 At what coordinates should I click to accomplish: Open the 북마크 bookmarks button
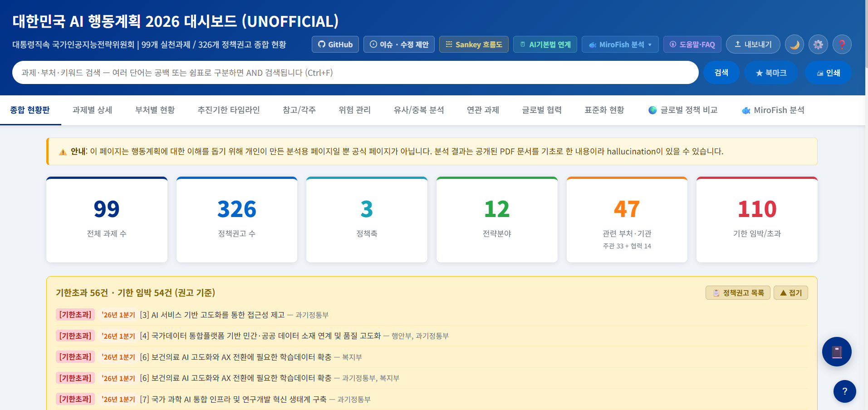point(771,73)
